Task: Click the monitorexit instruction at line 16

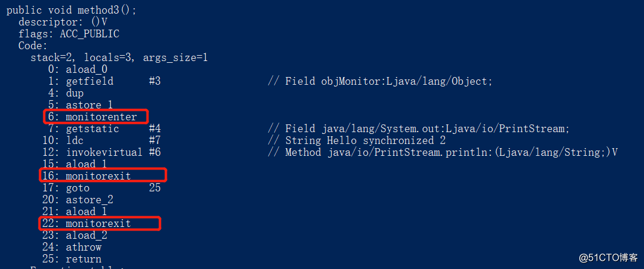Action: click(103, 176)
